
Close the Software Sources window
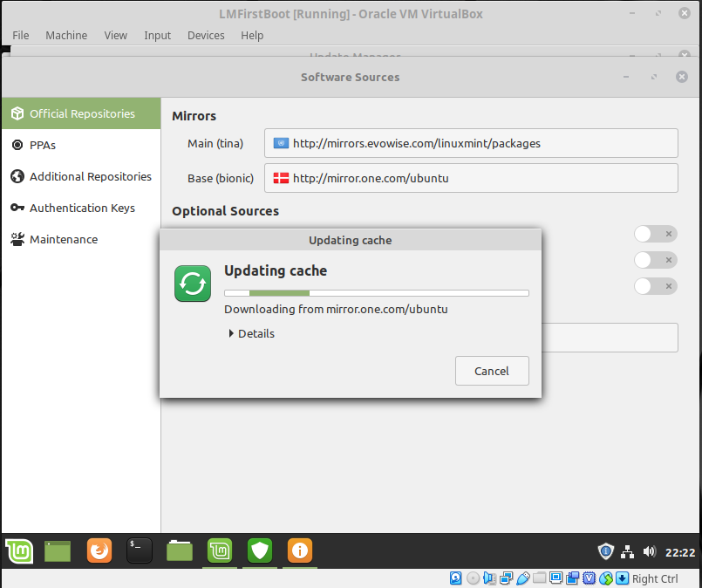coord(681,77)
